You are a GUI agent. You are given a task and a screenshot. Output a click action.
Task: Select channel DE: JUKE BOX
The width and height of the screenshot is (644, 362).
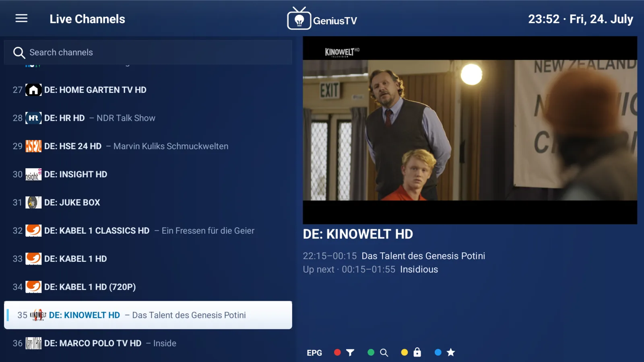[148, 202]
